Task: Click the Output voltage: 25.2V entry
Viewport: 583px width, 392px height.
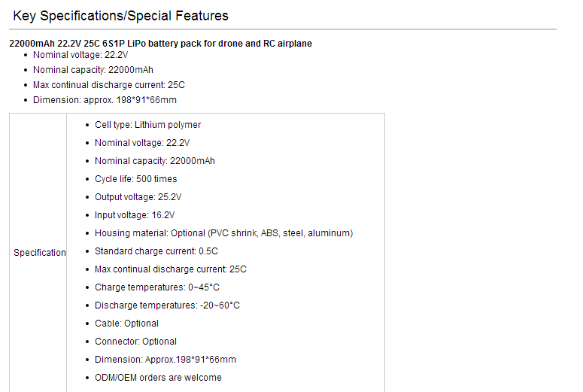Action: point(138,197)
